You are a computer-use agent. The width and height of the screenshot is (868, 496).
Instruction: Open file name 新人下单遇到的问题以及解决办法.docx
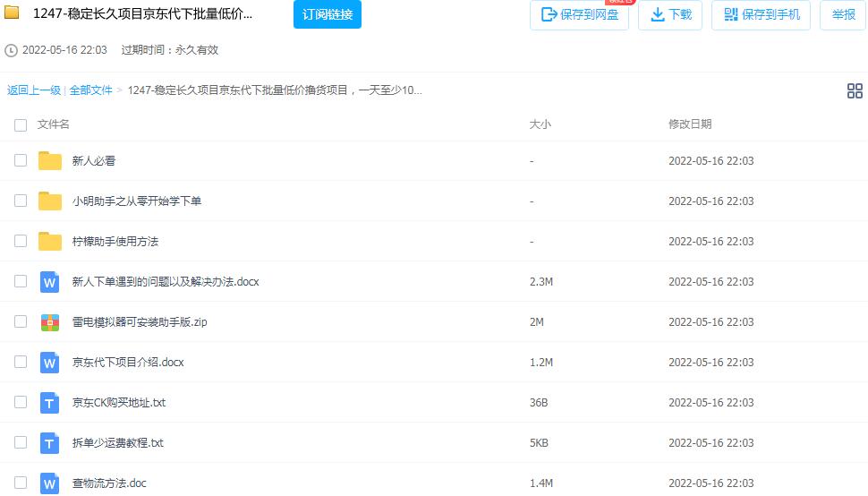[x=166, y=282]
